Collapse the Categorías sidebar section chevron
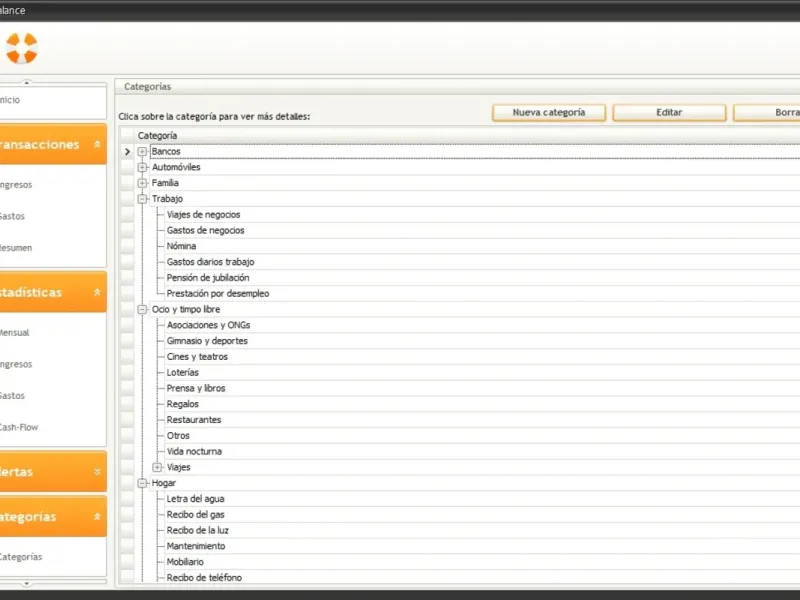800x600 pixels. pyautogui.click(x=97, y=516)
